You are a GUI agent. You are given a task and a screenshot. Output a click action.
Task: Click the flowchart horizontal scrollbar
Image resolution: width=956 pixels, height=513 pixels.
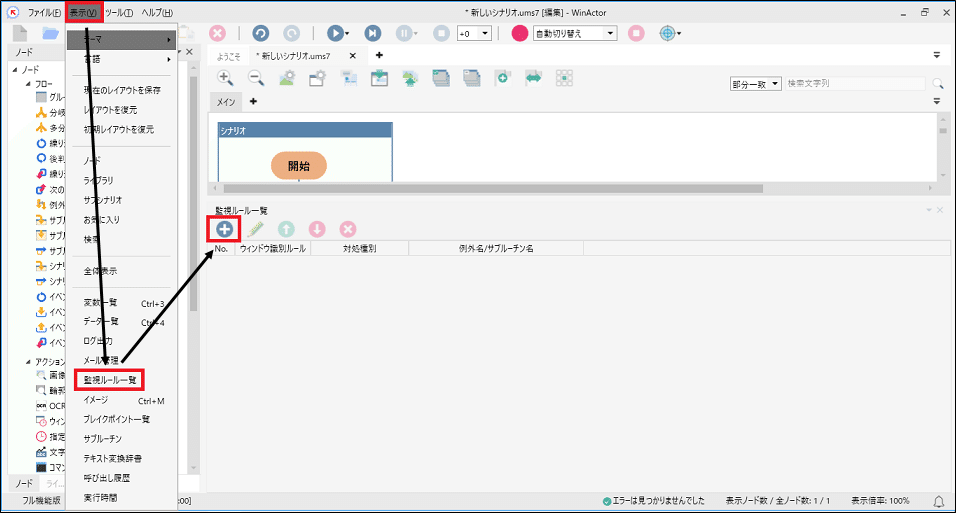(493, 188)
